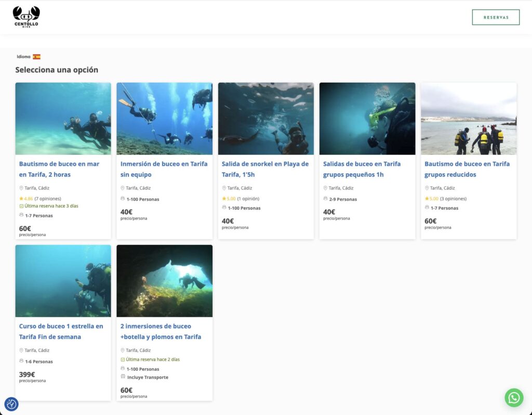Screen dimensions: 532x415
Task: Open Bautismo de buceo en Tarifa grupos reducidos
Action: coord(467,169)
